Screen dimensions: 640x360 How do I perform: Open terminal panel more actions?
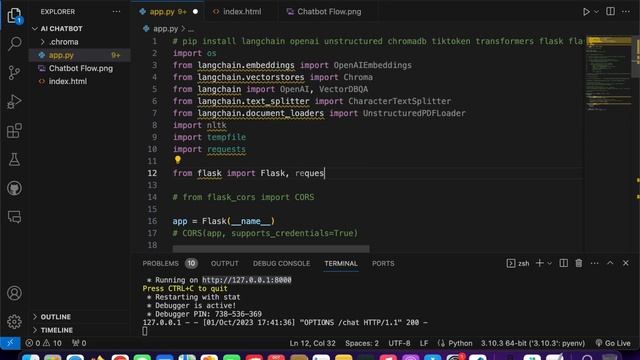594,263
